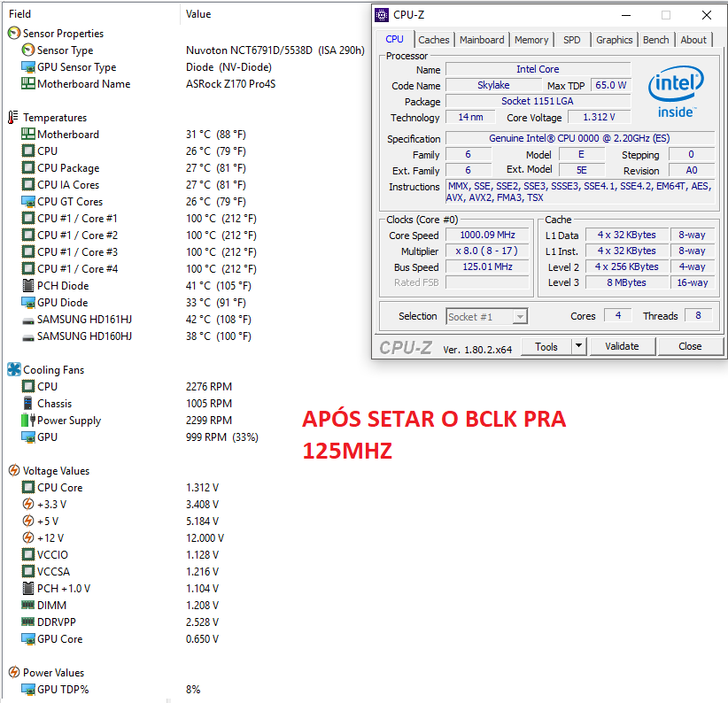Click the Power Supply plug icon

point(28,420)
